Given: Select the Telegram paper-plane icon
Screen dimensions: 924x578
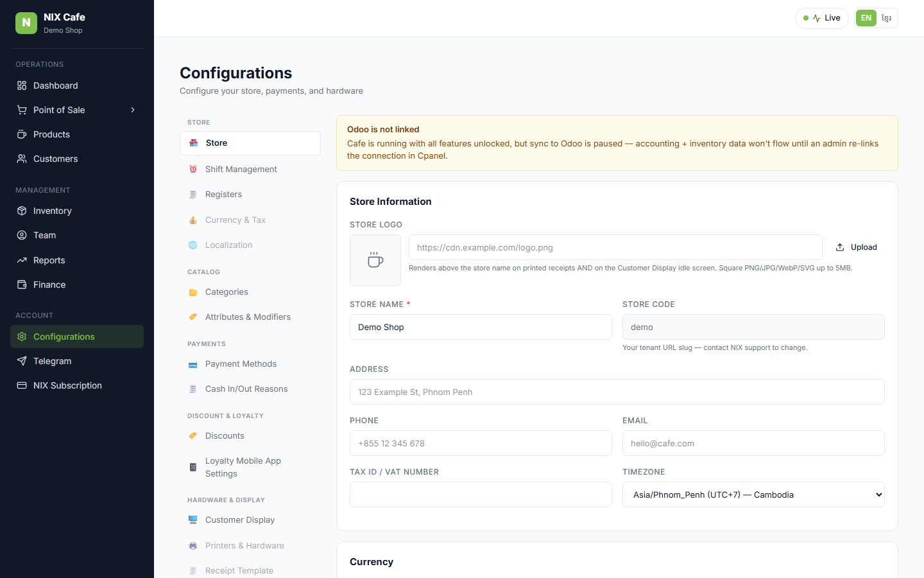Looking at the screenshot, I should 22,361.
